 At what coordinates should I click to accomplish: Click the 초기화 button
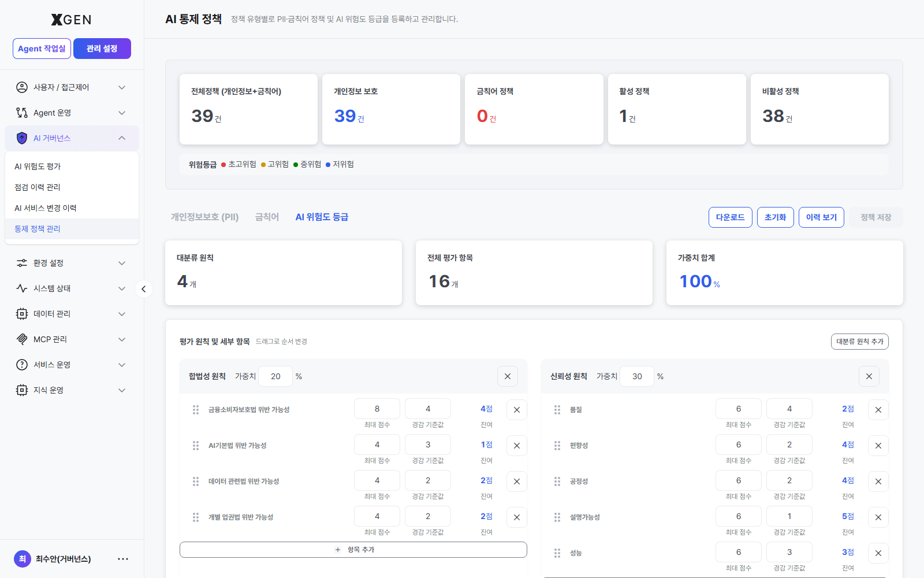(776, 217)
